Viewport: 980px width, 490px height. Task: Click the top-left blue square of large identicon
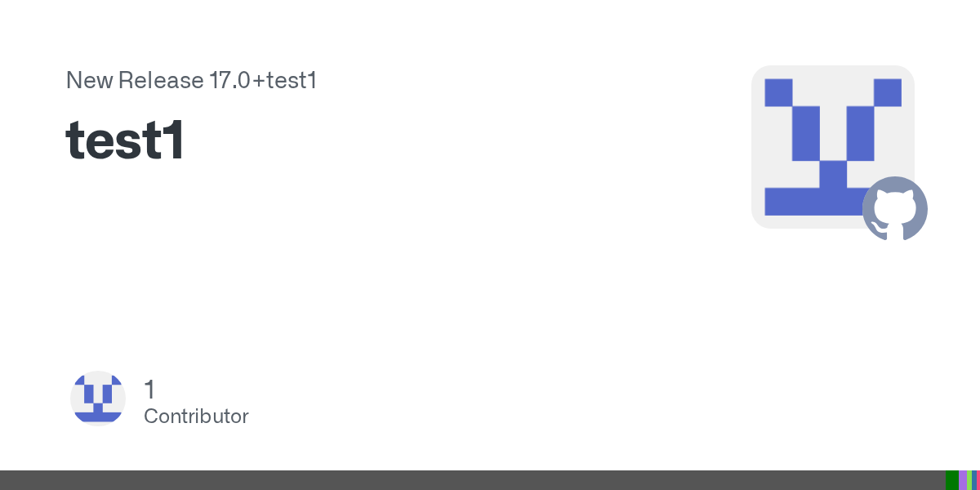pos(778,92)
